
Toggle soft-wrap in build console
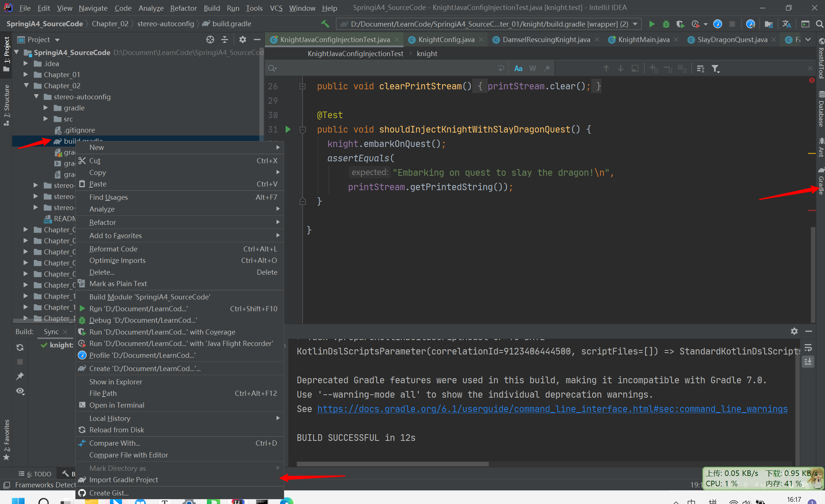click(x=808, y=347)
